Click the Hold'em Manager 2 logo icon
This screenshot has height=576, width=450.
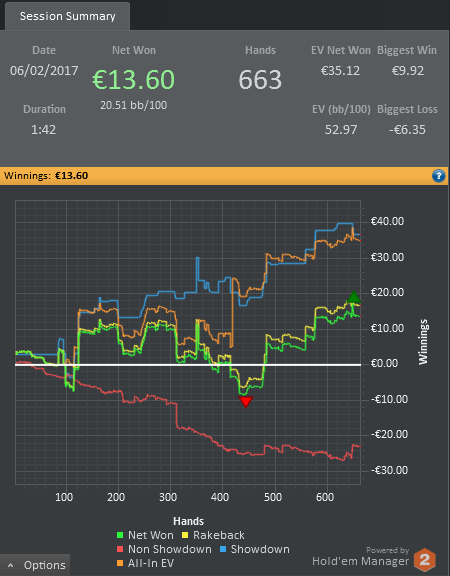tap(425, 559)
